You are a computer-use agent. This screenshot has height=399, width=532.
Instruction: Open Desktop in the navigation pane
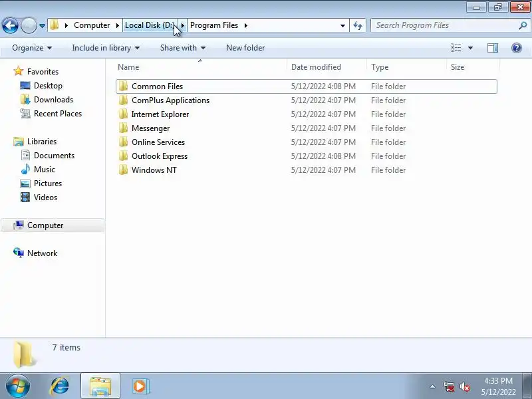pos(48,86)
